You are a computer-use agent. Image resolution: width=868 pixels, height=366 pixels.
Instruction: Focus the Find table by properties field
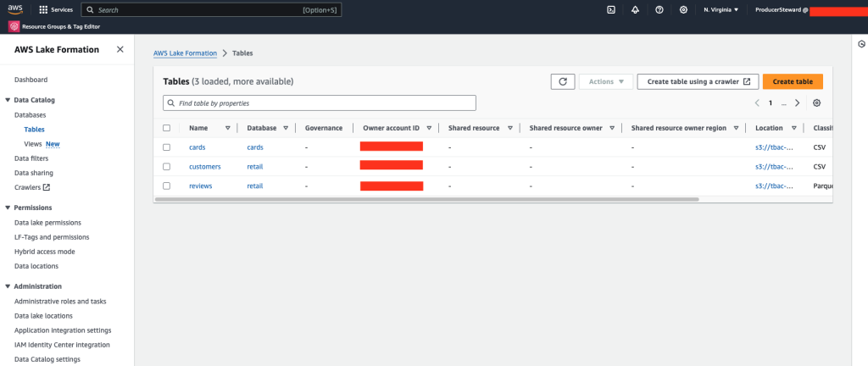click(320, 103)
